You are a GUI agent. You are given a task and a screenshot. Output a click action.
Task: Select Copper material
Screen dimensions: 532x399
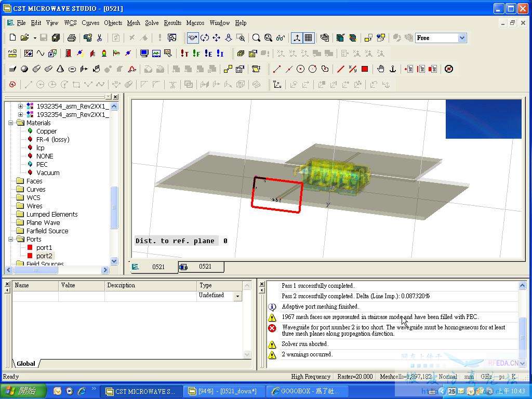click(x=46, y=131)
